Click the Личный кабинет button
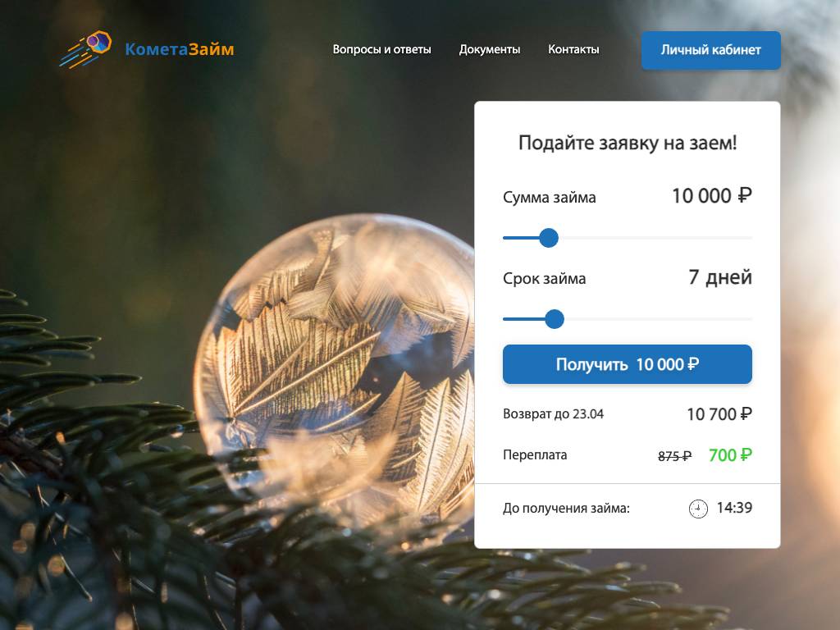 point(710,50)
